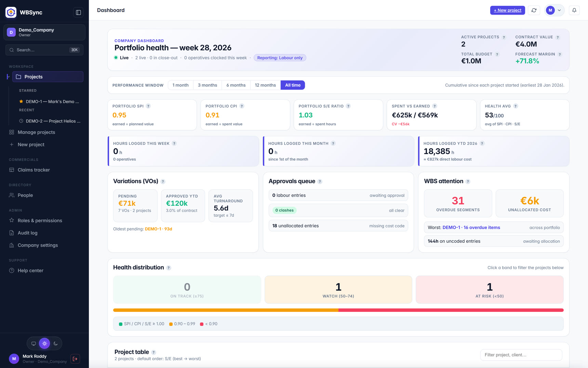Click help icon next to Spent vs Earned
588x368 pixels.
click(435, 106)
